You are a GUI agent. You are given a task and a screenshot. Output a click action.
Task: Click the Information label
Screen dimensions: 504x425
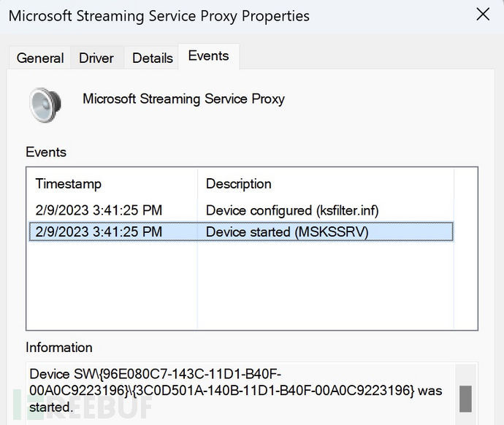pos(59,348)
